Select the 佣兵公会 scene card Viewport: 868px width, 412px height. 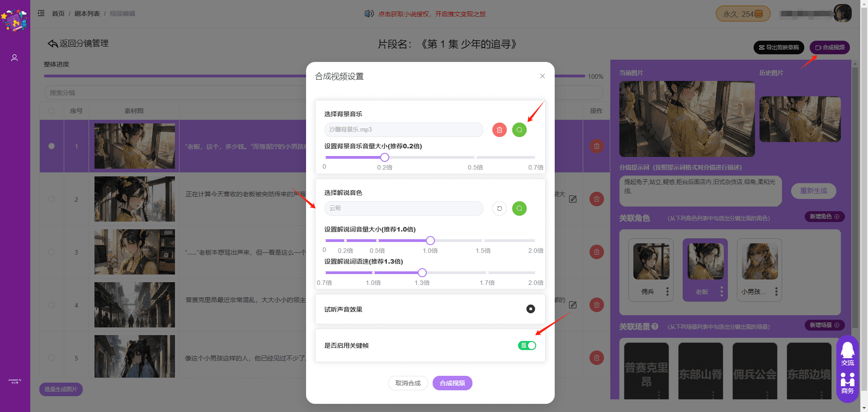(755, 371)
